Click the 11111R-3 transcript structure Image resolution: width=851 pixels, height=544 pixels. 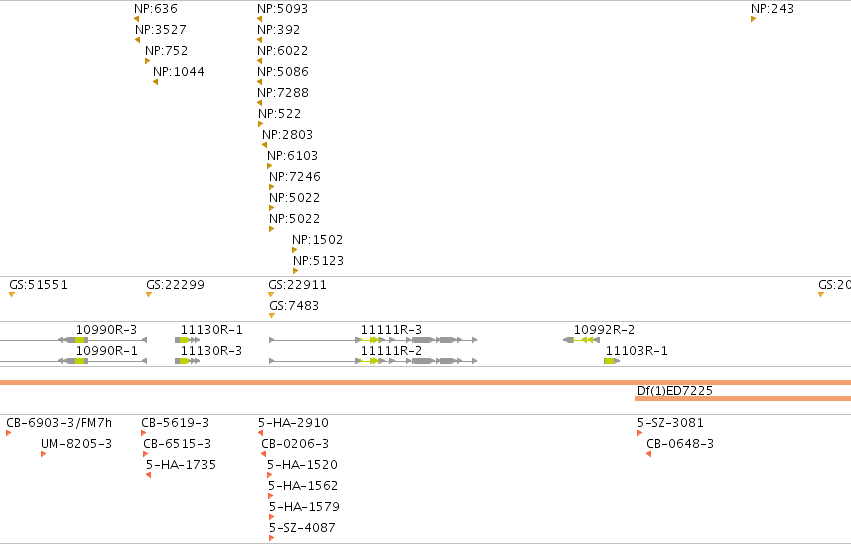pyautogui.click(x=373, y=340)
